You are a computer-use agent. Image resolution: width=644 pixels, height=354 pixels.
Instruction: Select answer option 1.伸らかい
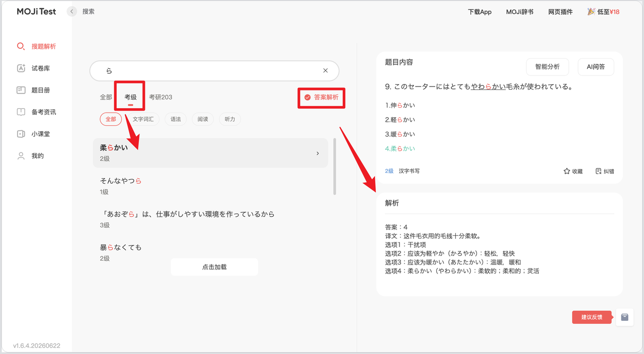[x=400, y=105]
